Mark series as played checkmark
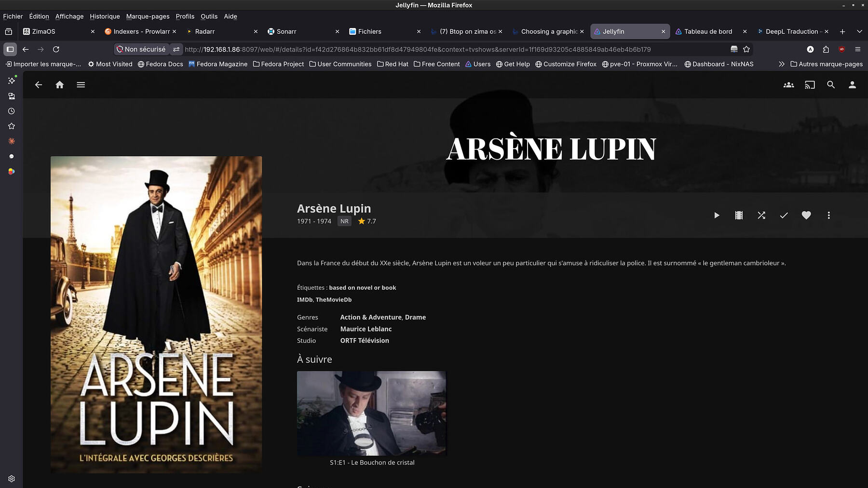 point(784,216)
